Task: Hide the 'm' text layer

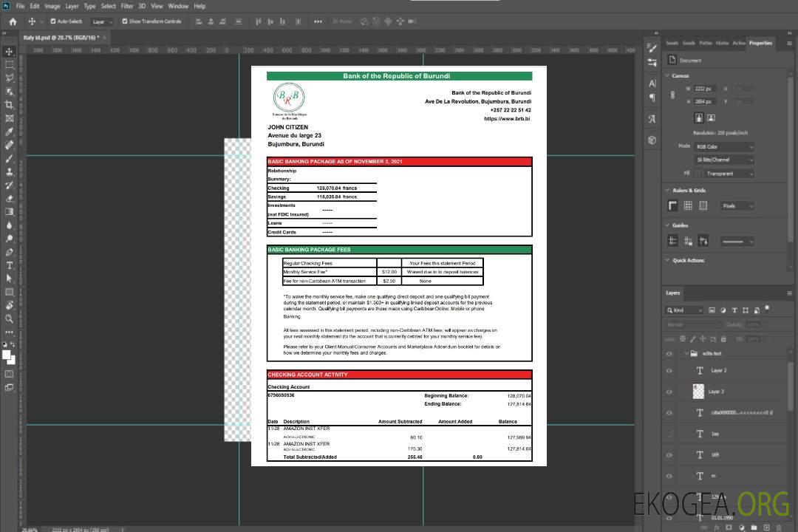Action: tap(669, 476)
